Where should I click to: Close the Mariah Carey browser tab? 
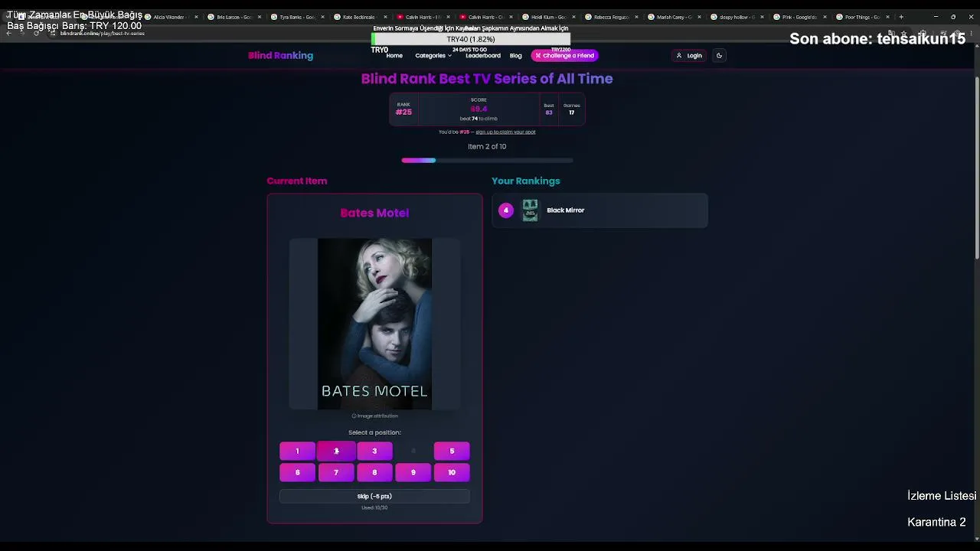(x=699, y=17)
